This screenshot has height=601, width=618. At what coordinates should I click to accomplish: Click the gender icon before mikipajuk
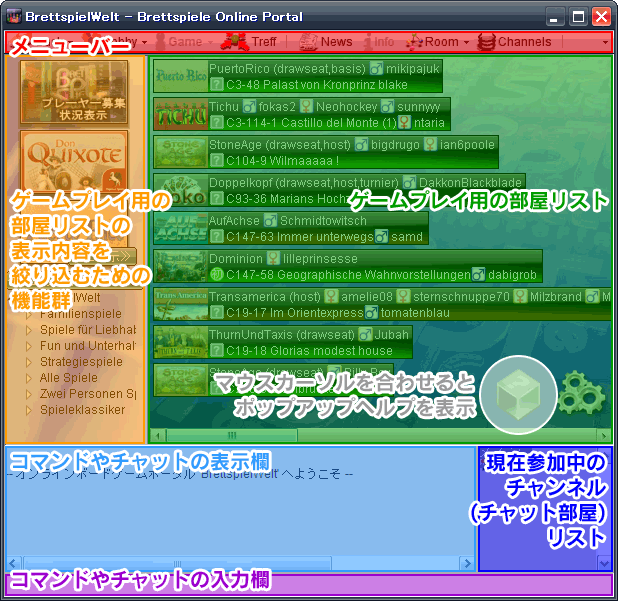(x=376, y=68)
